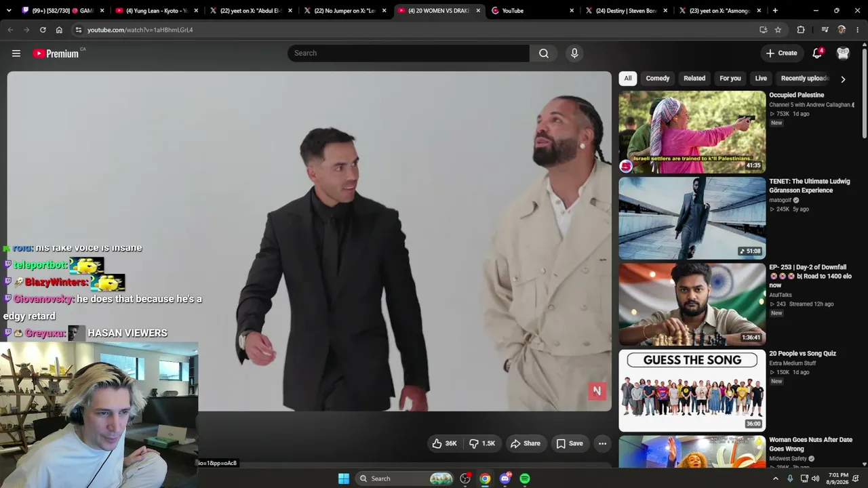Visit the Extra Medium Stuff channel

tap(792, 363)
